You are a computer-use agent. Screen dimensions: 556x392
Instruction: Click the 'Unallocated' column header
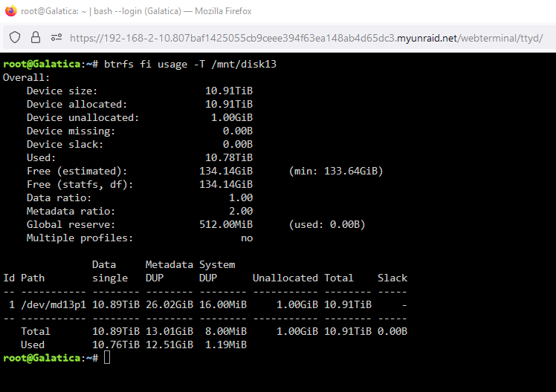(285, 278)
